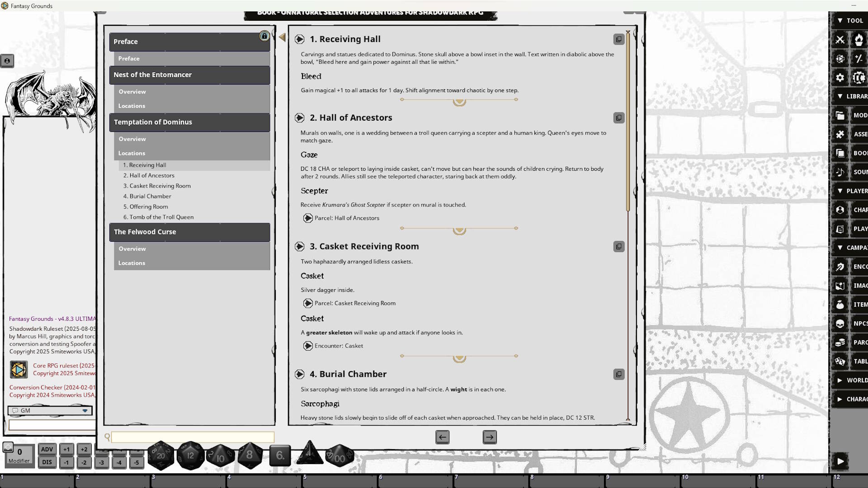The image size is (868, 488).
Task: Enable the DIS disadvantage modifier
Action: [47, 462]
